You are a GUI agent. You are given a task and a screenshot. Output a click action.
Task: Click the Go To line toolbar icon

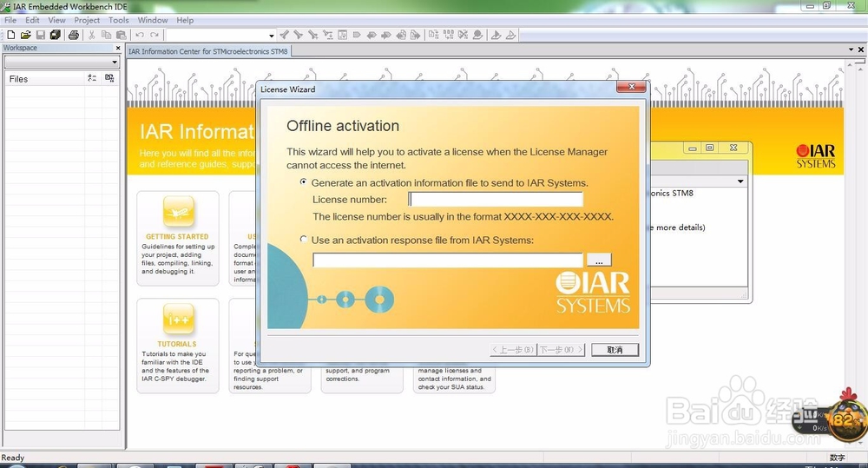pos(343,35)
